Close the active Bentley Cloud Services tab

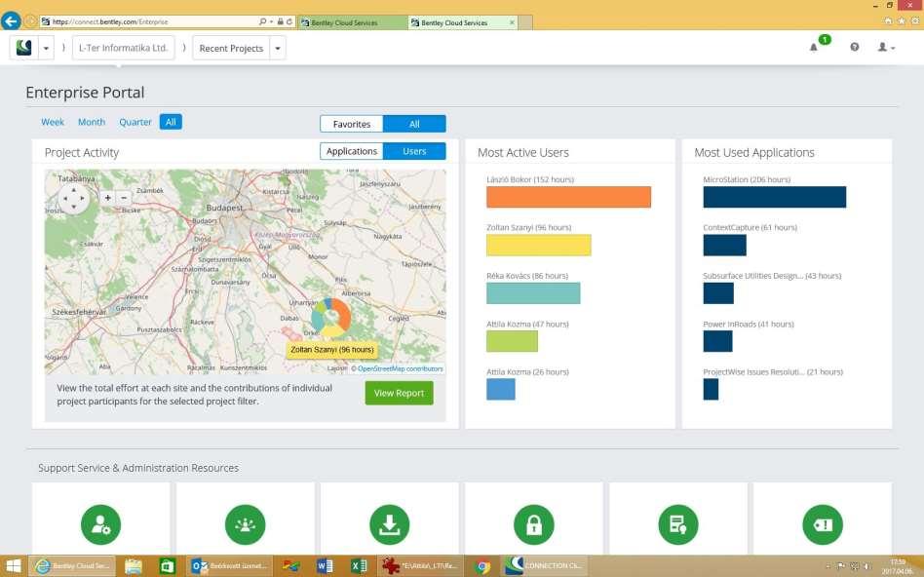tap(512, 22)
